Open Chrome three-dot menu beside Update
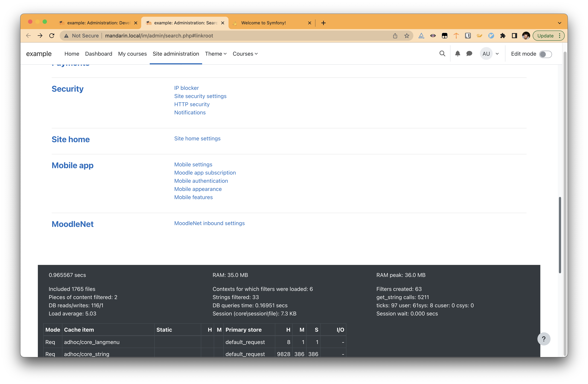Screen dimensions: 588x384 [x=560, y=36]
